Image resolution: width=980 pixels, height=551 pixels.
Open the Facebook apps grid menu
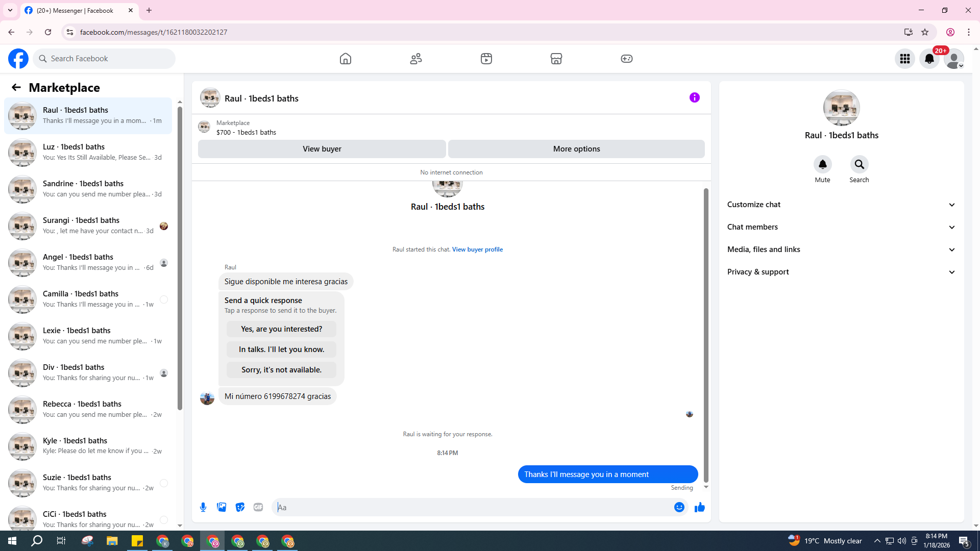point(904,59)
